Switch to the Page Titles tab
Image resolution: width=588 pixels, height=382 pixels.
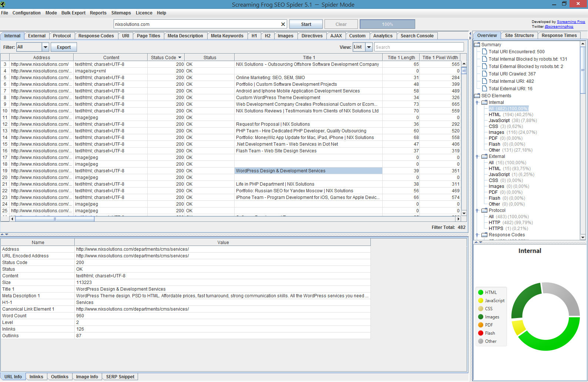148,36
